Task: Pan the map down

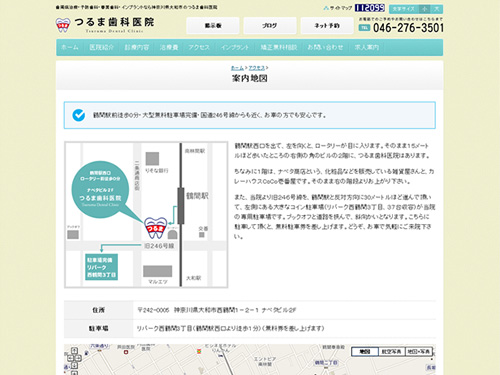Action: [74, 366]
